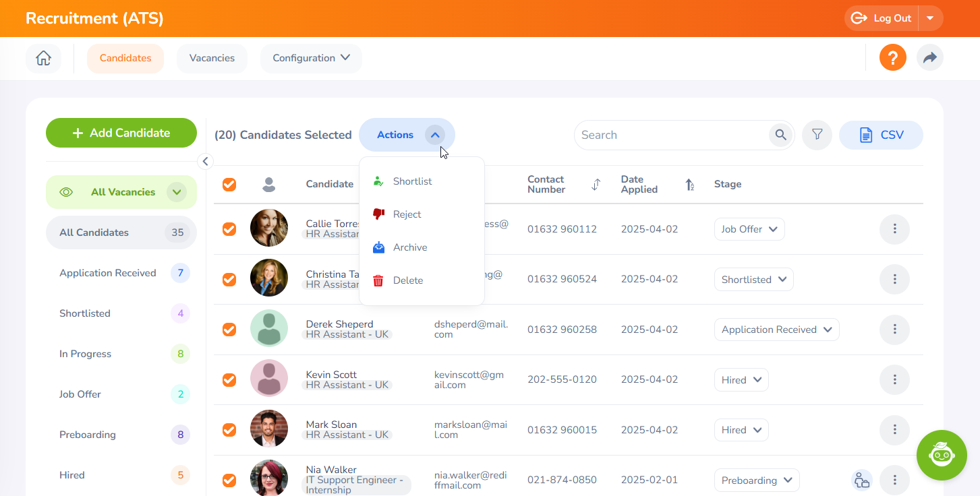Click the Add Candidate button
The height and width of the screenshot is (496, 980).
(121, 133)
